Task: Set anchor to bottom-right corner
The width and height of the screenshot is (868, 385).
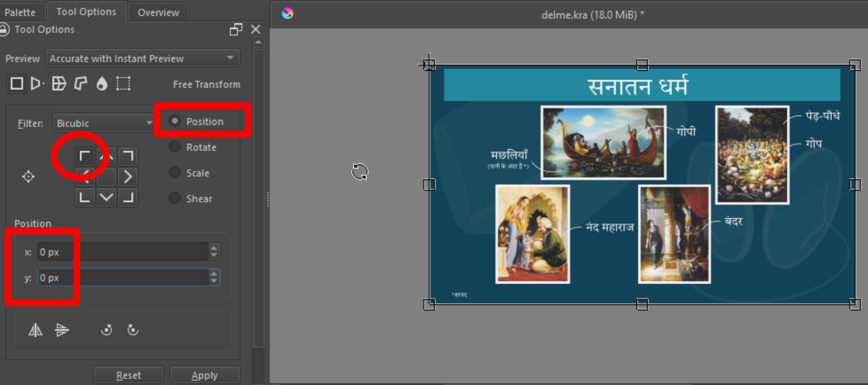Action: point(128,197)
